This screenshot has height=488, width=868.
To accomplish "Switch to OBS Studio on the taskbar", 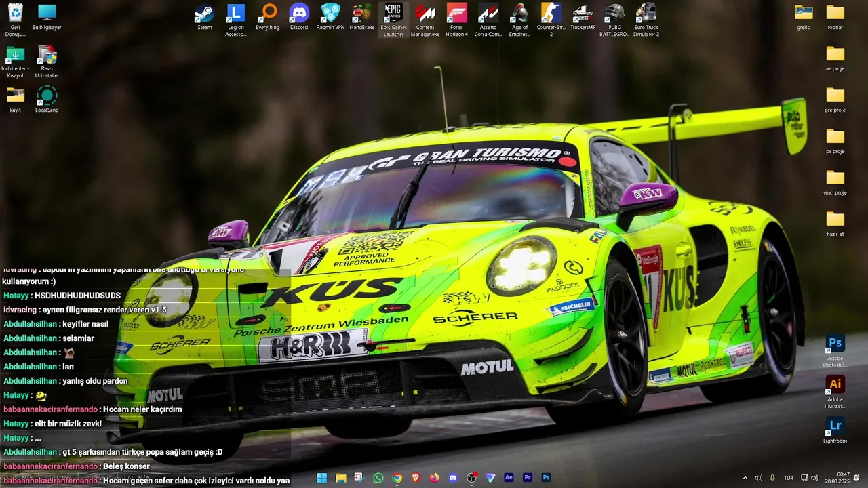I will [471, 478].
